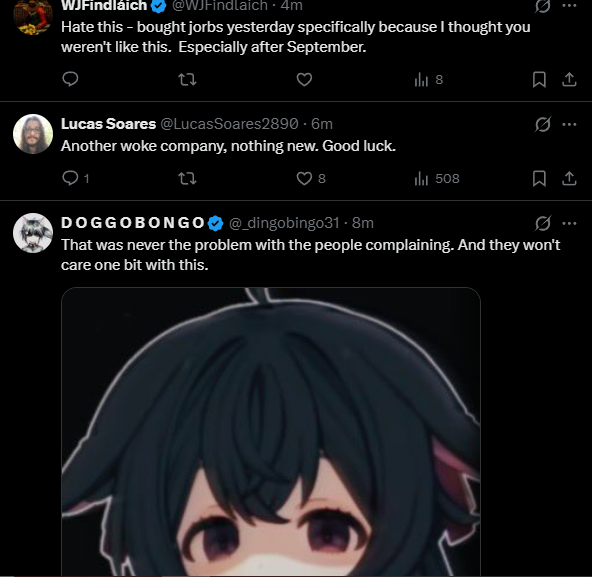Reply to WJFindlaich's tweet
This screenshot has height=577, width=592.
[70, 79]
